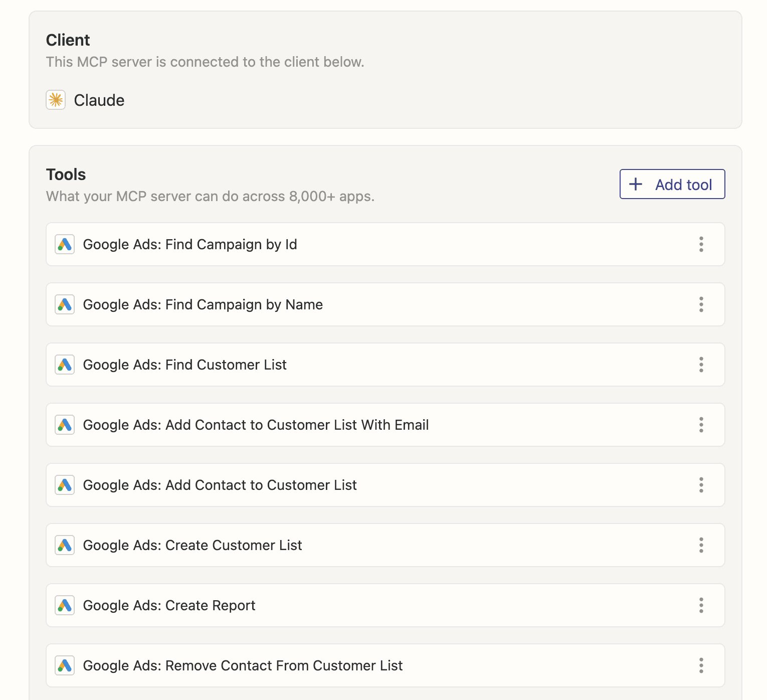
Task: Click the Google Ads icon on Add Contact With Email
Action: click(x=64, y=425)
